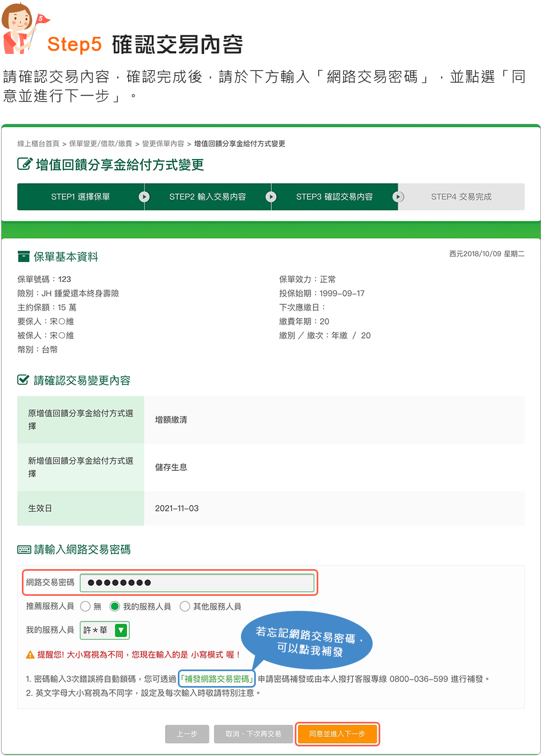Go to STEP4 交易完成 tab
541x756 pixels.
coord(461,196)
